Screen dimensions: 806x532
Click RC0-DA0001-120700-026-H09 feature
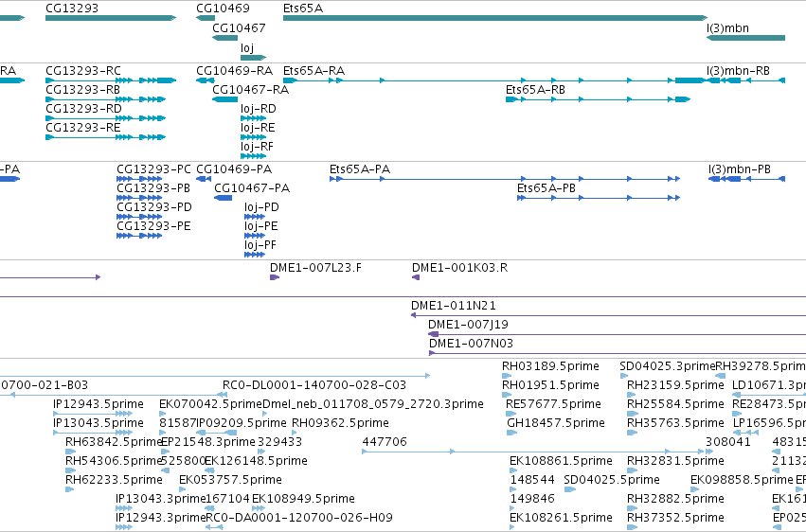pyautogui.click(x=299, y=518)
